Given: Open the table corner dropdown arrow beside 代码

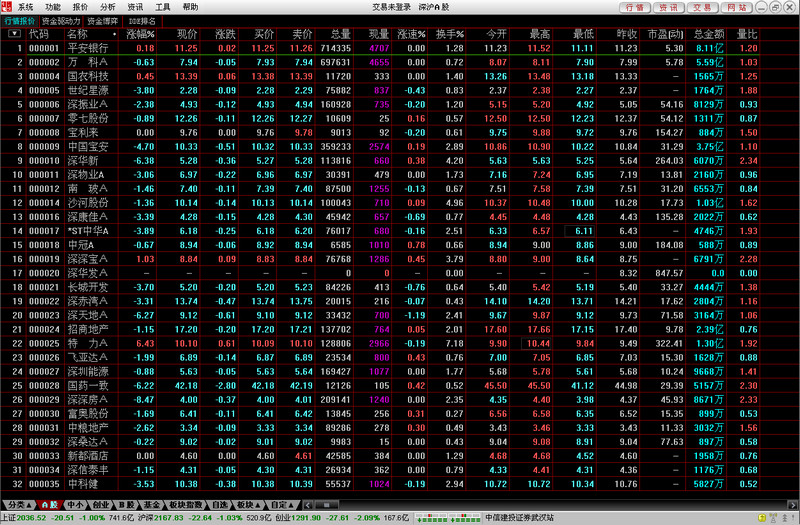Looking at the screenshot, I should (x=14, y=34).
